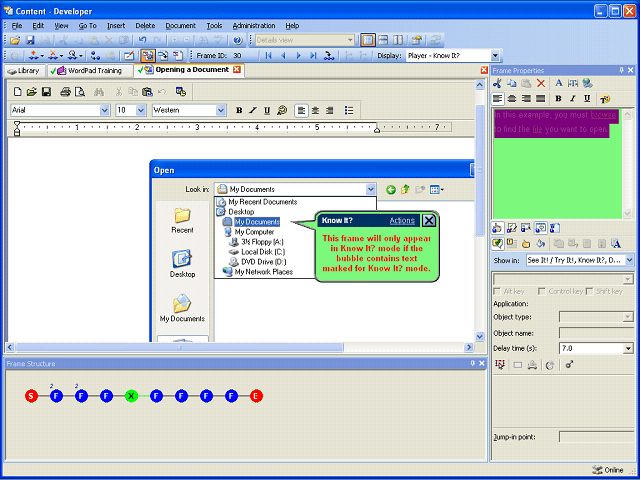Open the Document menu
Image resolution: width=640 pixels, height=480 pixels.
tap(180, 26)
